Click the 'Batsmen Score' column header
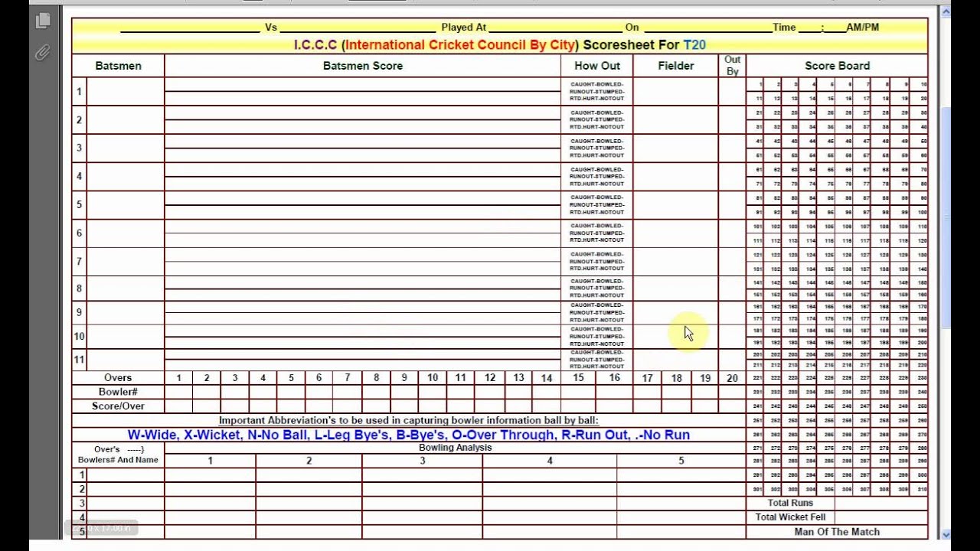Viewport: 980px width, 551px height. [363, 66]
